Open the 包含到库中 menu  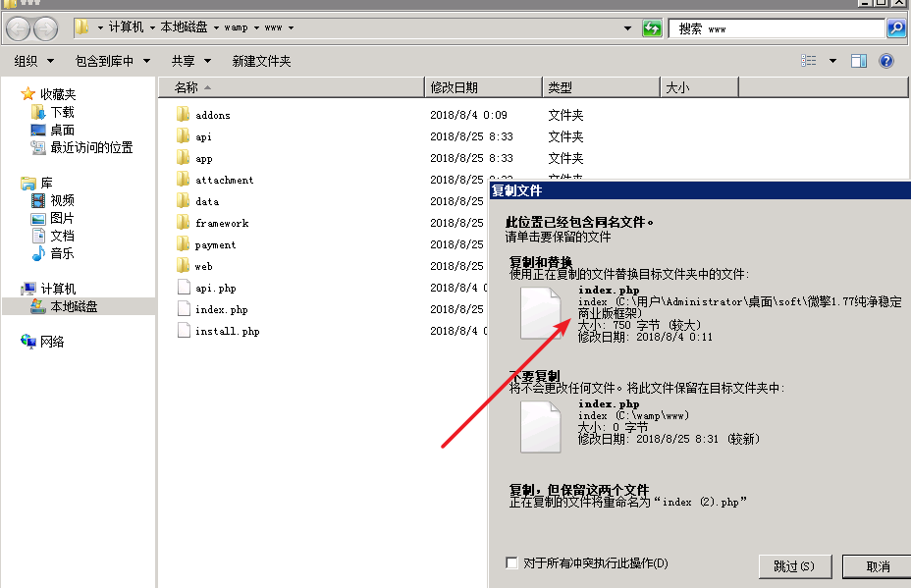point(104,60)
